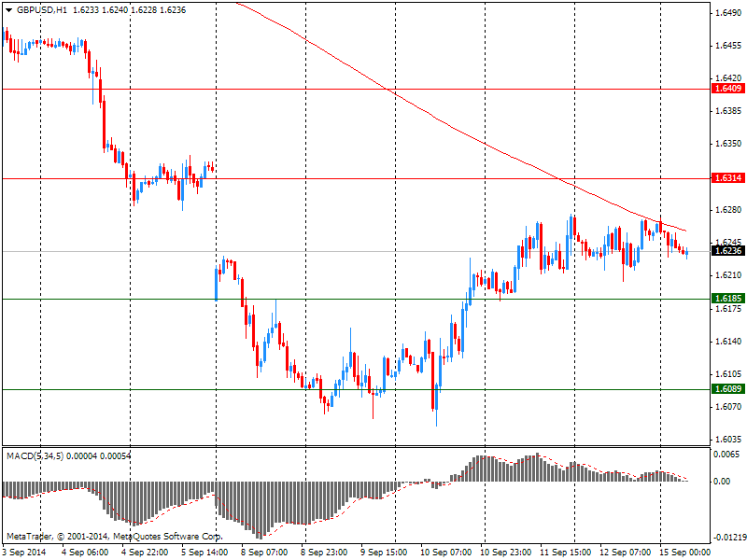Click the 4 Sep 22:00 time axis label
The height and width of the screenshot is (560, 747).
[145, 552]
